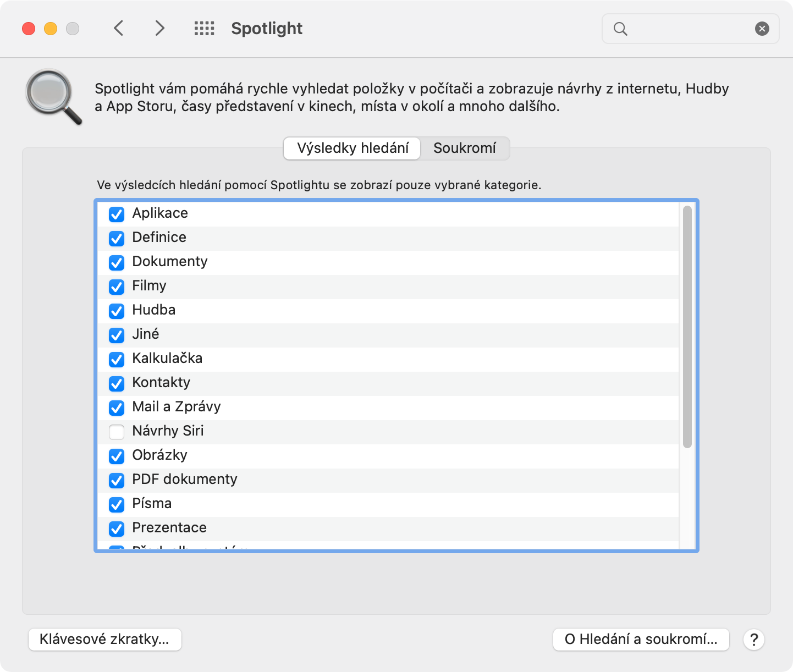
Task: Select the Kalkulačka row label
Action: point(167,359)
